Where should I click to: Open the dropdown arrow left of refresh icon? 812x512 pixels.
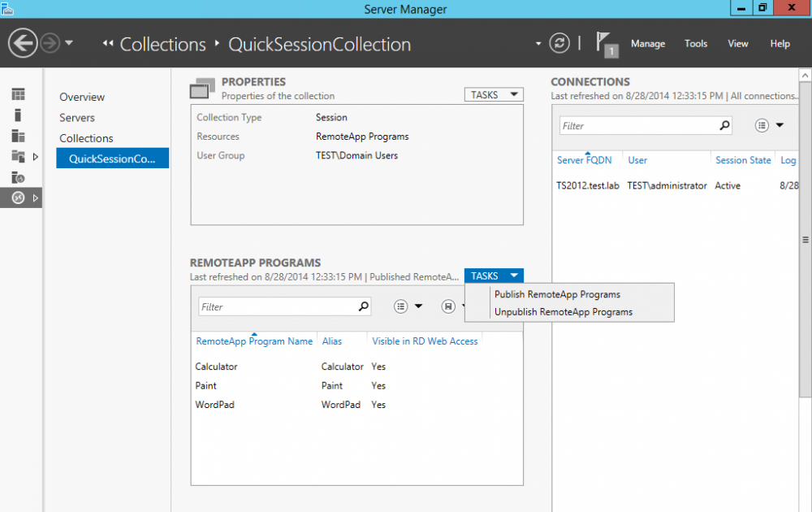coord(538,44)
